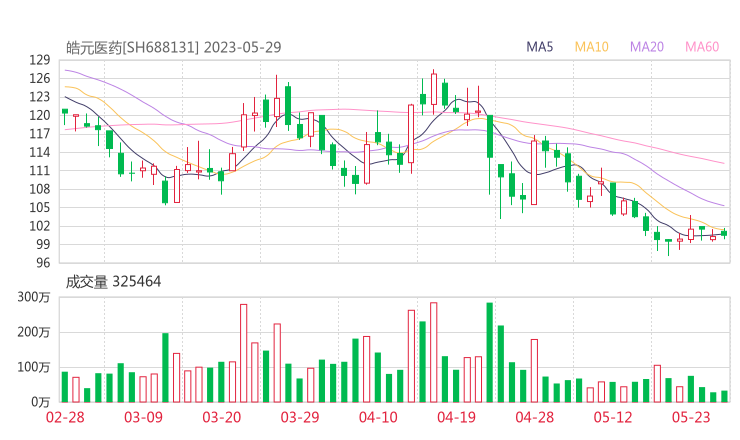Click the 04-10 date axis label

coord(378,417)
